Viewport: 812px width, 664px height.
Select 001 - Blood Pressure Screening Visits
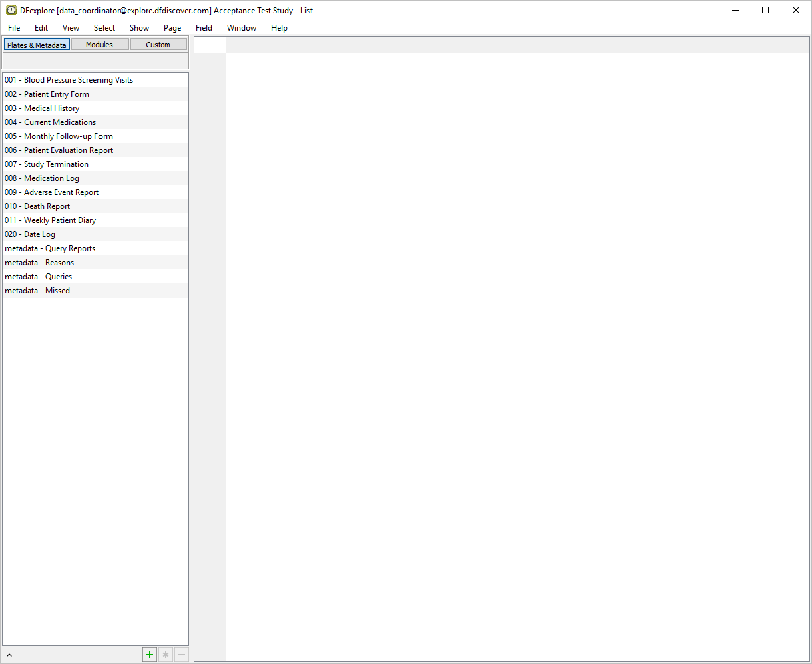[69, 80]
